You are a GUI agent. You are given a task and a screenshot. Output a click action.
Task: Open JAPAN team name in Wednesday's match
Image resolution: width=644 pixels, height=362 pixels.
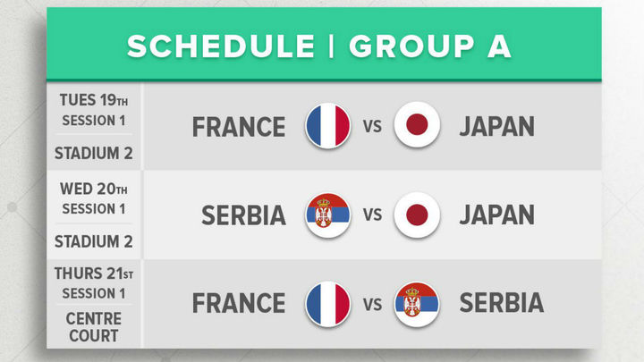(x=496, y=215)
